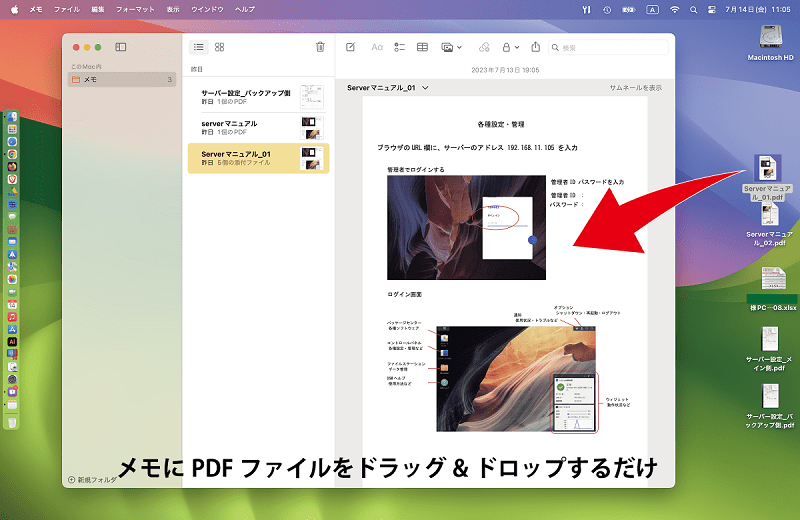Select サーバー設定_メイン側.pdf on desktop
Viewport: 800px width, 520px height.
point(770,349)
